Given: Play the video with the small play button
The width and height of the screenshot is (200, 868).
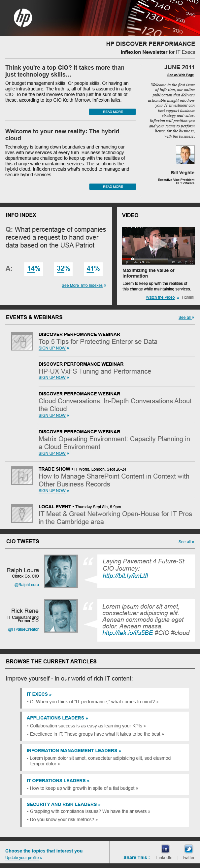Looking at the screenshot, I should tap(127, 262).
